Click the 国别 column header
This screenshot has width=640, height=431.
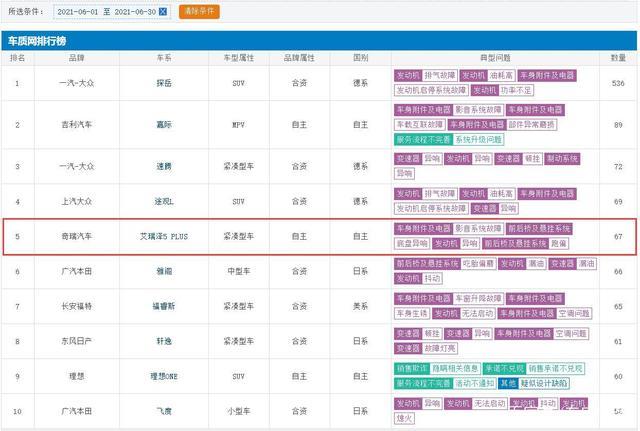click(360, 58)
